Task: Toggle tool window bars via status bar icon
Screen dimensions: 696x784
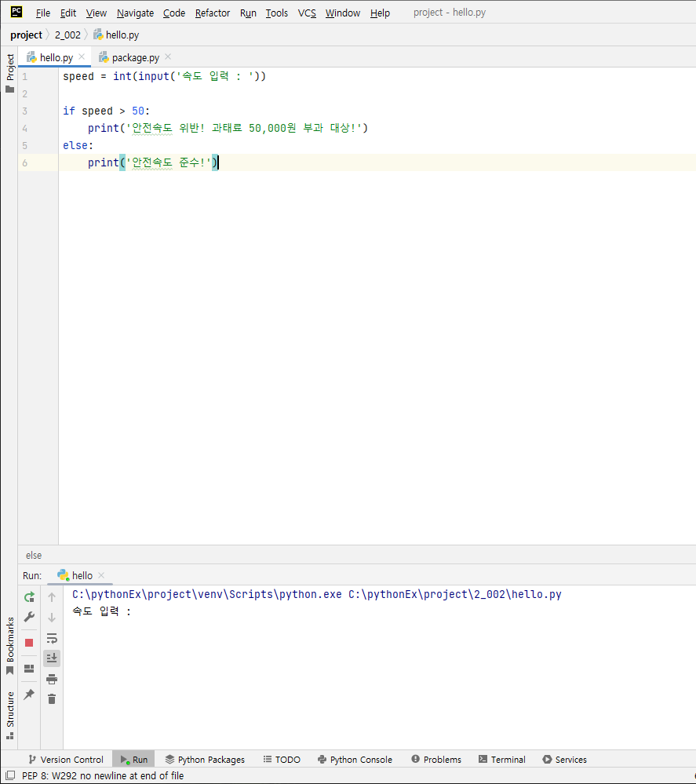Action: click(10, 775)
